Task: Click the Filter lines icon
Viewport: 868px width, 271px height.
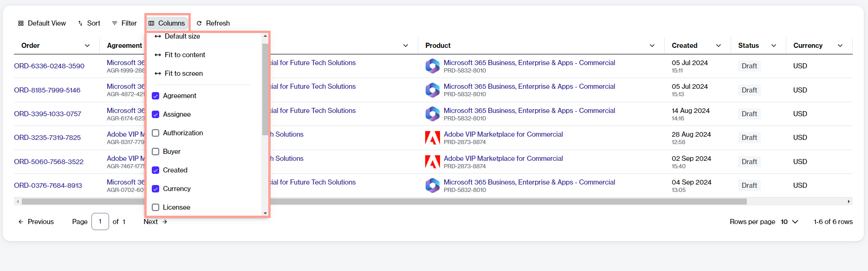Action: click(115, 23)
